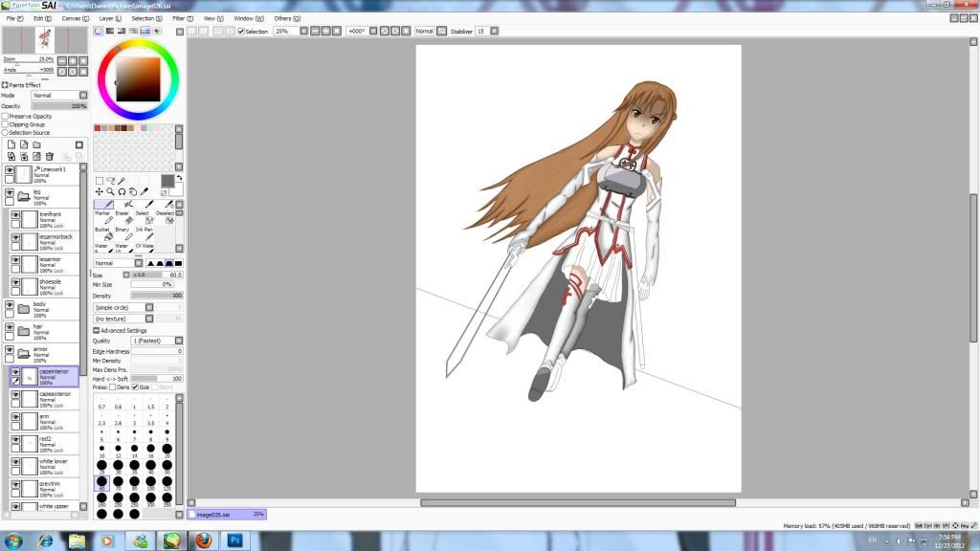Open the File menu
The width and height of the screenshot is (980, 551).
tap(14, 19)
